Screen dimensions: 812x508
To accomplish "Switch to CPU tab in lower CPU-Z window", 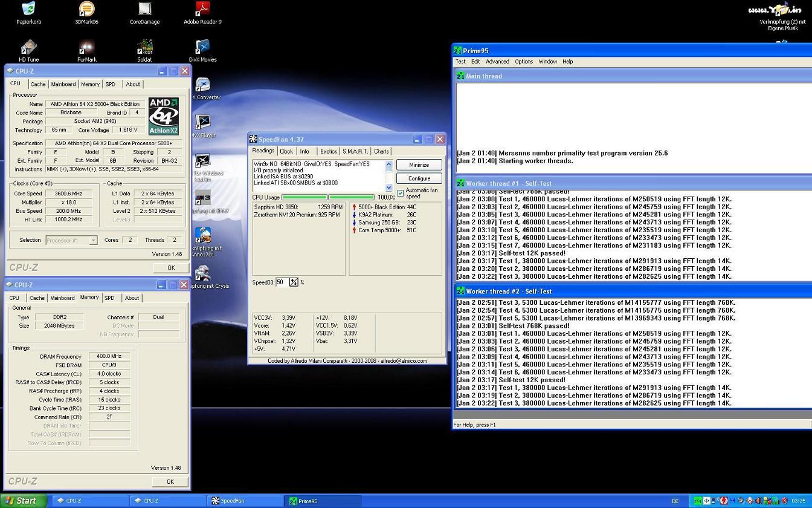I will [14, 298].
